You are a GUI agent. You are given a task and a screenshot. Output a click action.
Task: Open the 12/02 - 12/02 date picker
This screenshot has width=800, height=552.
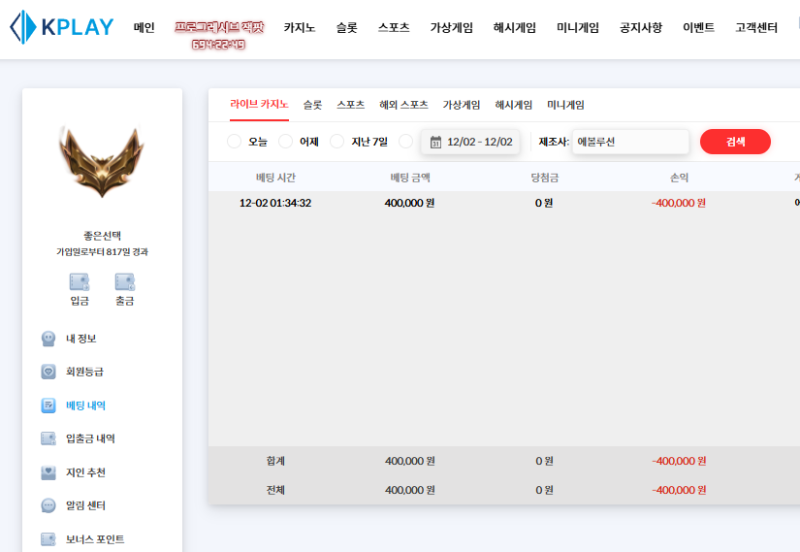pos(470,142)
